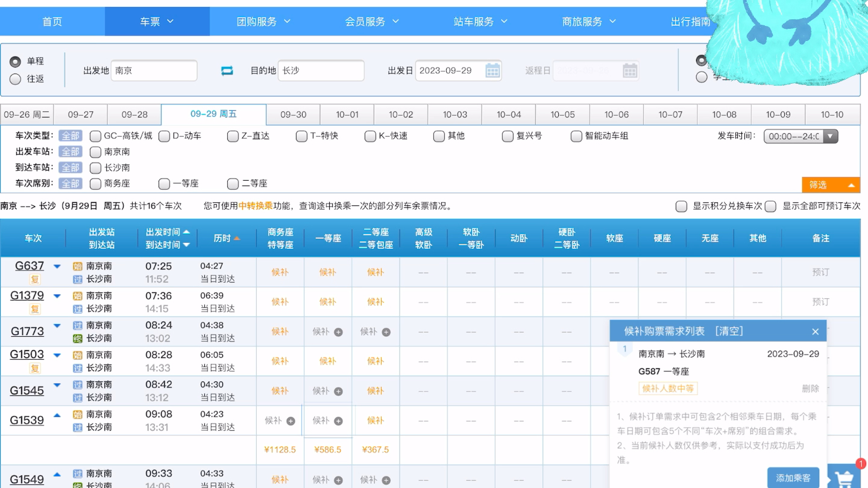
Task: Add G1539 商务座 候补 plus icon
Action: click(x=291, y=421)
